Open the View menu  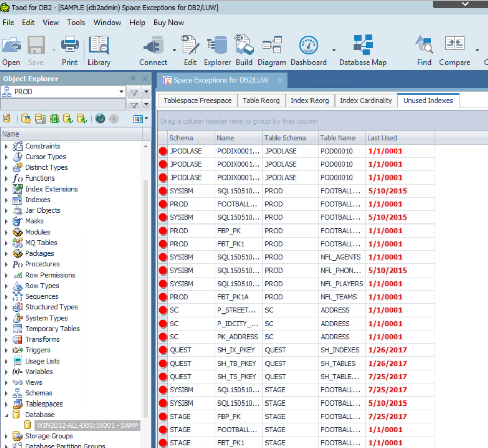click(x=51, y=23)
